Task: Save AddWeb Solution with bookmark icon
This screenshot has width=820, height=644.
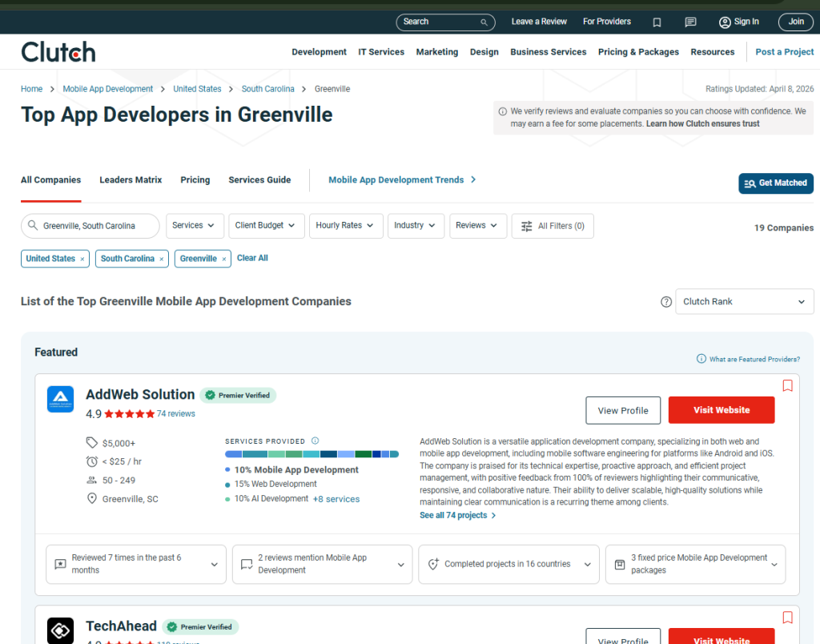Action: [787, 386]
